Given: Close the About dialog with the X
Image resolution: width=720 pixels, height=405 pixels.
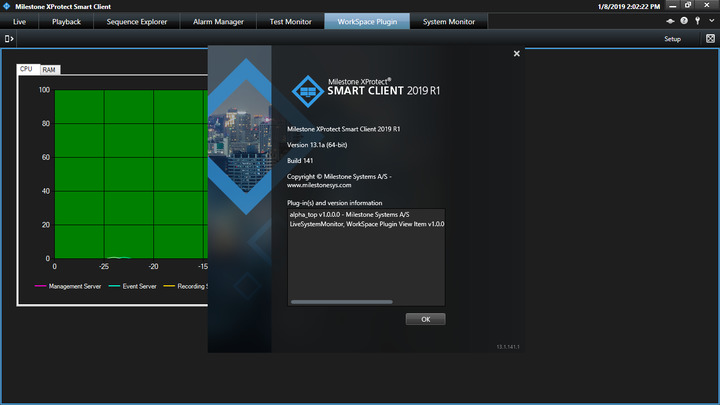Looking at the screenshot, I should tap(516, 54).
